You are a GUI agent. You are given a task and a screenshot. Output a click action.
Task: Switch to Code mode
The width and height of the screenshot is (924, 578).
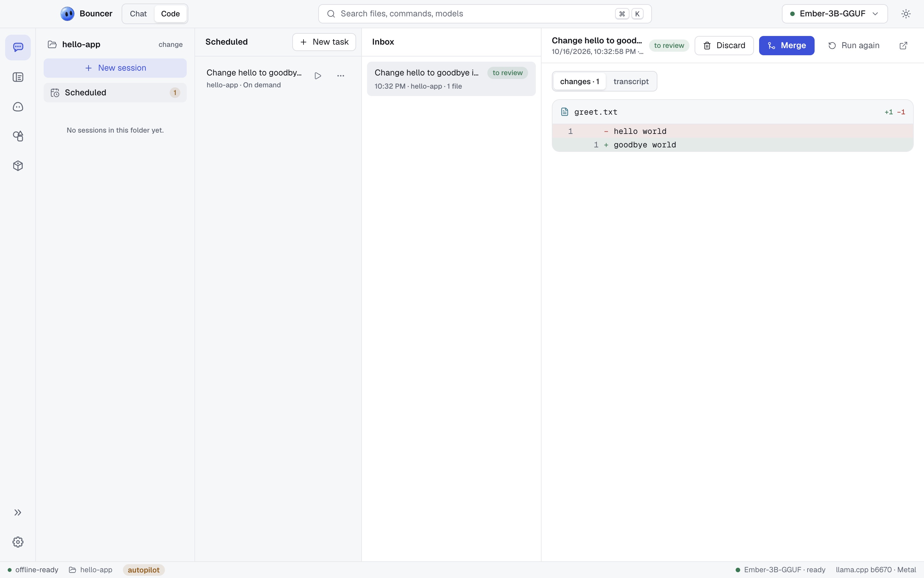click(170, 14)
